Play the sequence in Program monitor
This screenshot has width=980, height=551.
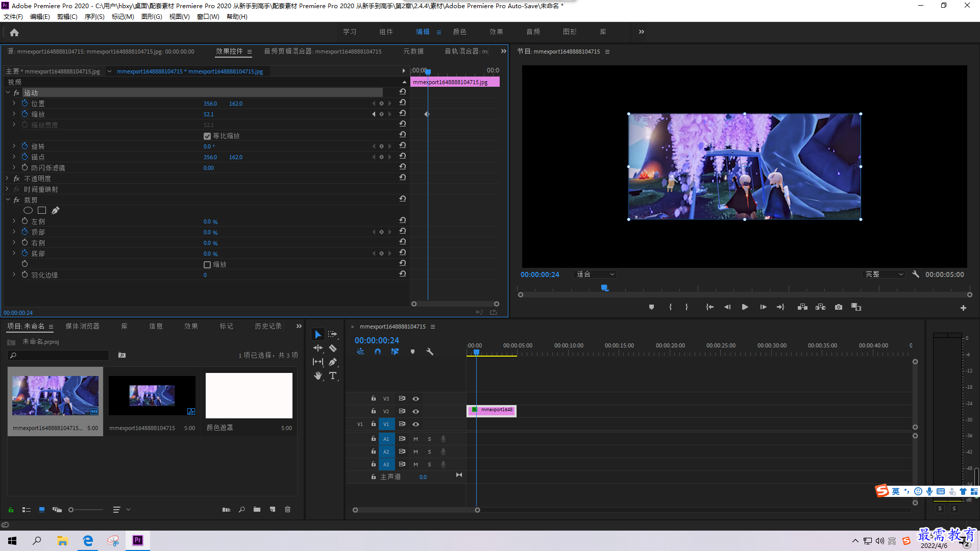[x=745, y=307]
